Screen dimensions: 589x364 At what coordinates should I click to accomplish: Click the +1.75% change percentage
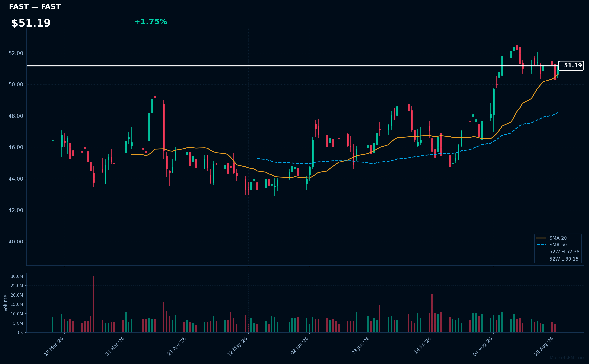point(151,22)
